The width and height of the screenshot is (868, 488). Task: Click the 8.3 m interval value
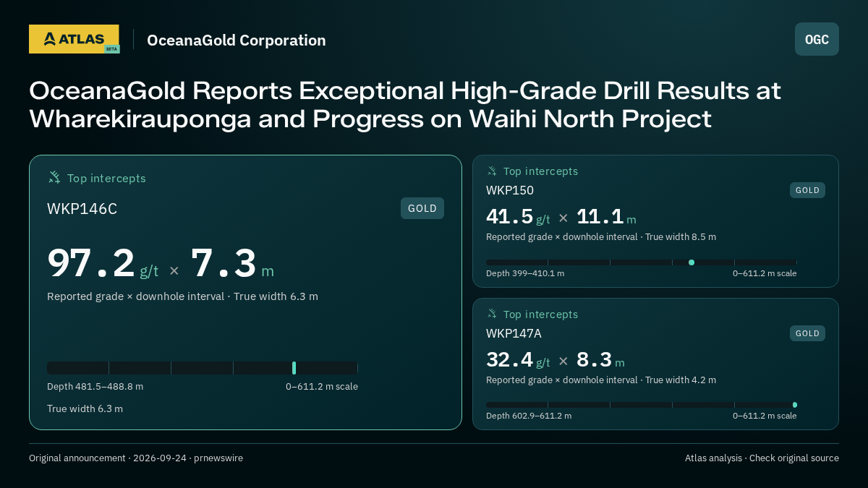click(x=600, y=360)
